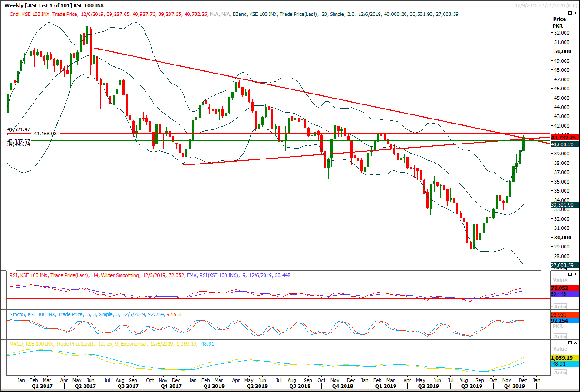Click the 30,000 price axis label
The height and width of the screenshot is (392, 580).
coord(562,238)
